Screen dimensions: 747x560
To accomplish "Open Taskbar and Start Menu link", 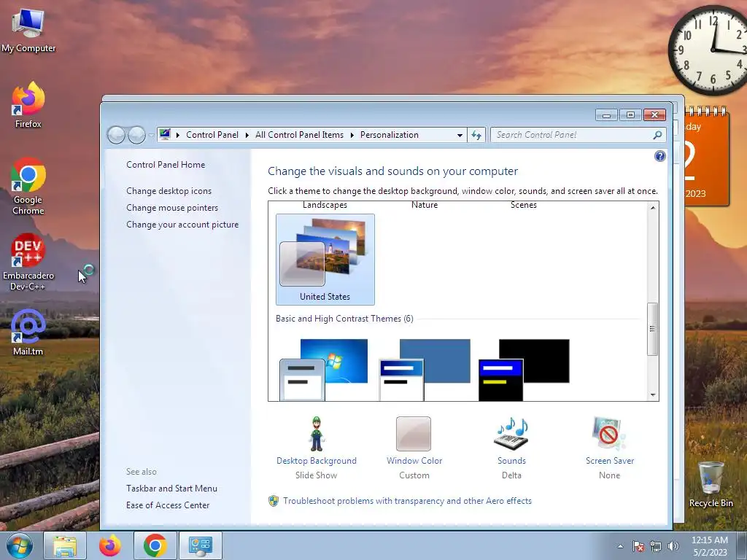I will click(x=171, y=489).
